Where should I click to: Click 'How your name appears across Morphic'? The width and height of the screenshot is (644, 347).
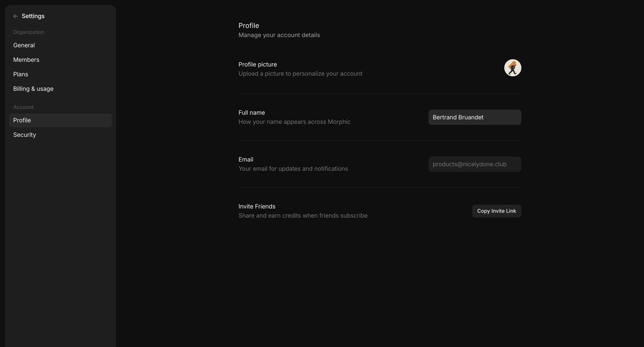294,122
